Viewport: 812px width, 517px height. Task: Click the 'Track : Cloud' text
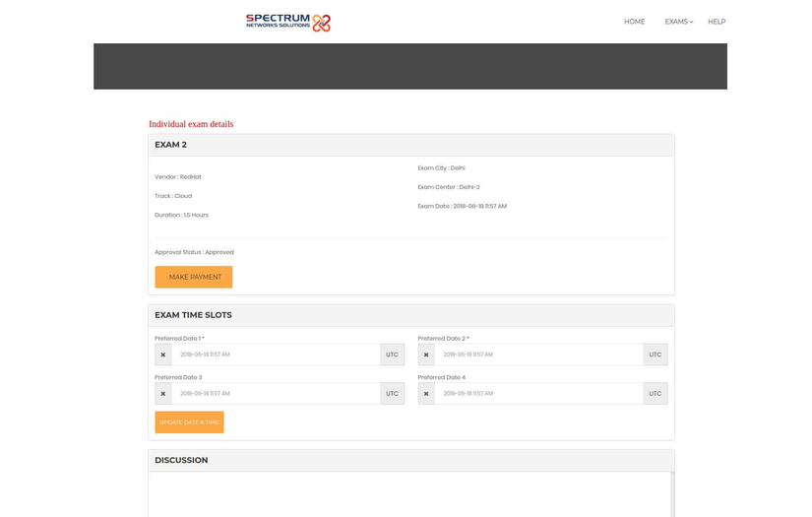pos(173,196)
